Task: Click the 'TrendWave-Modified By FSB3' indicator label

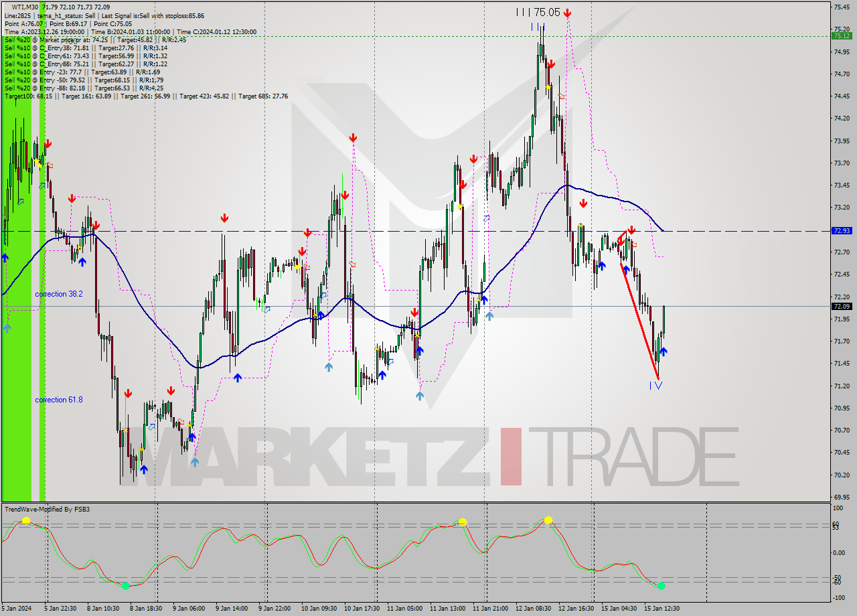Action: click(48, 510)
